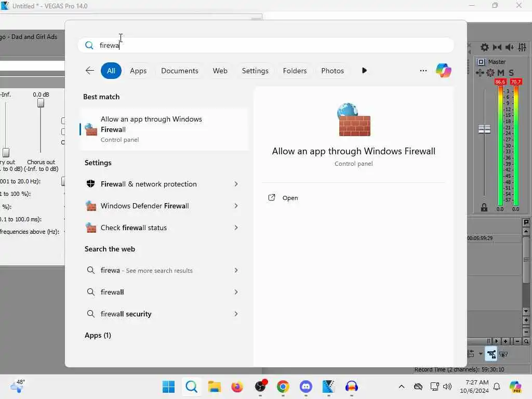
Task: Expand firewall security suggestion chevron
Action: point(236,314)
